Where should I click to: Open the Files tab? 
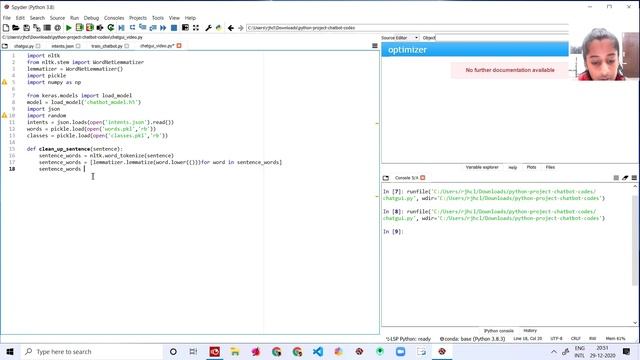pos(550,167)
